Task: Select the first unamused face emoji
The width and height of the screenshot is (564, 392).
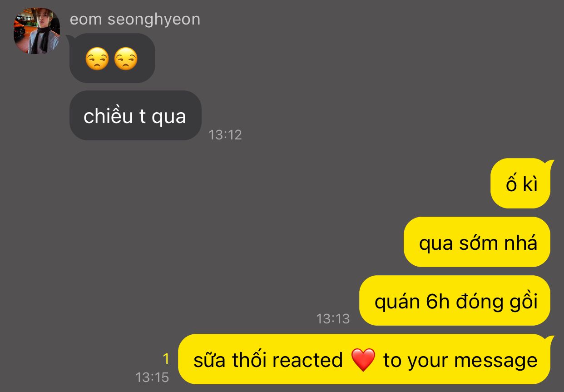Action: [98, 59]
